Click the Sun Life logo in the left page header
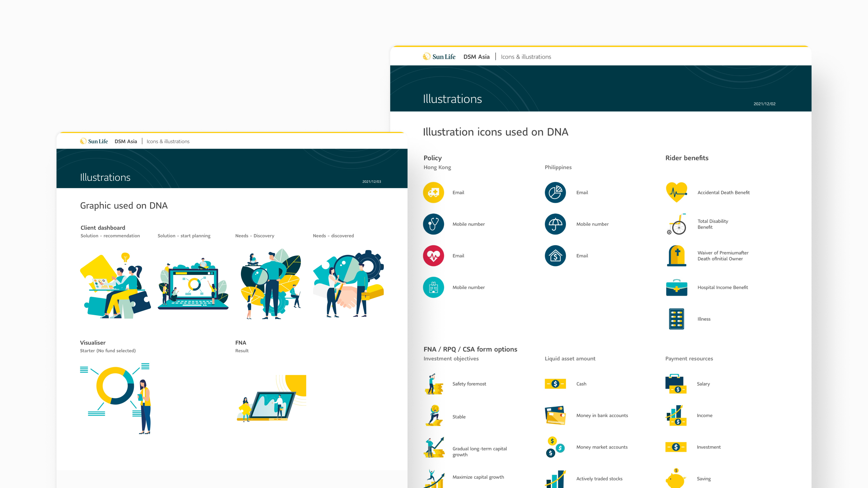The image size is (868, 488). [94, 141]
